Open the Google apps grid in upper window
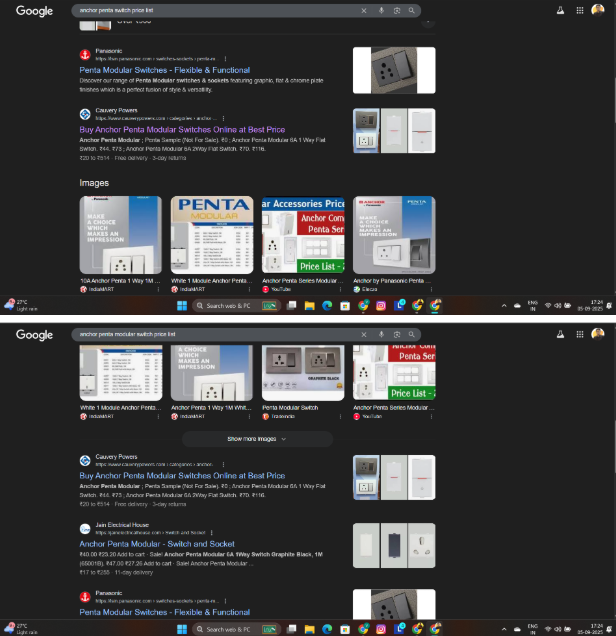Image resolution: width=616 pixels, height=636 pixels. pos(580,11)
